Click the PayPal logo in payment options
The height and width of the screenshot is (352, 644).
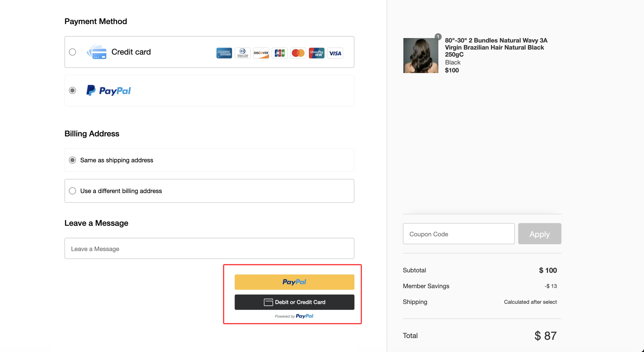pos(109,91)
